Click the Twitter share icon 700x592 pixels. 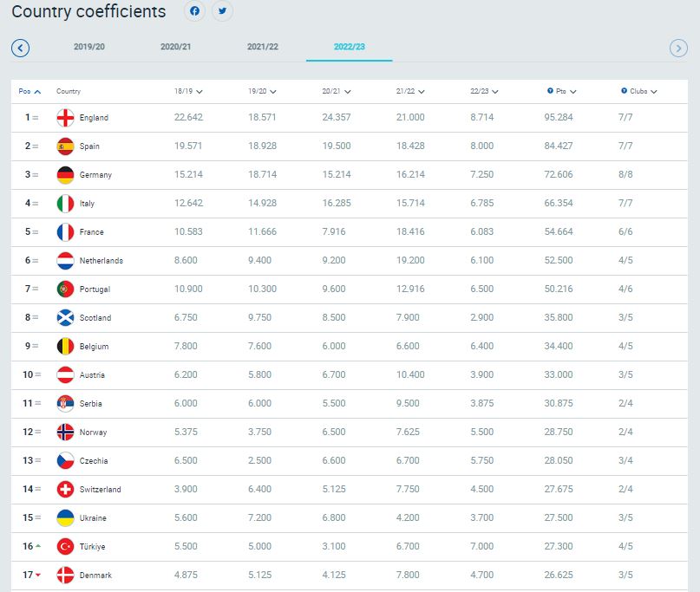(x=222, y=11)
